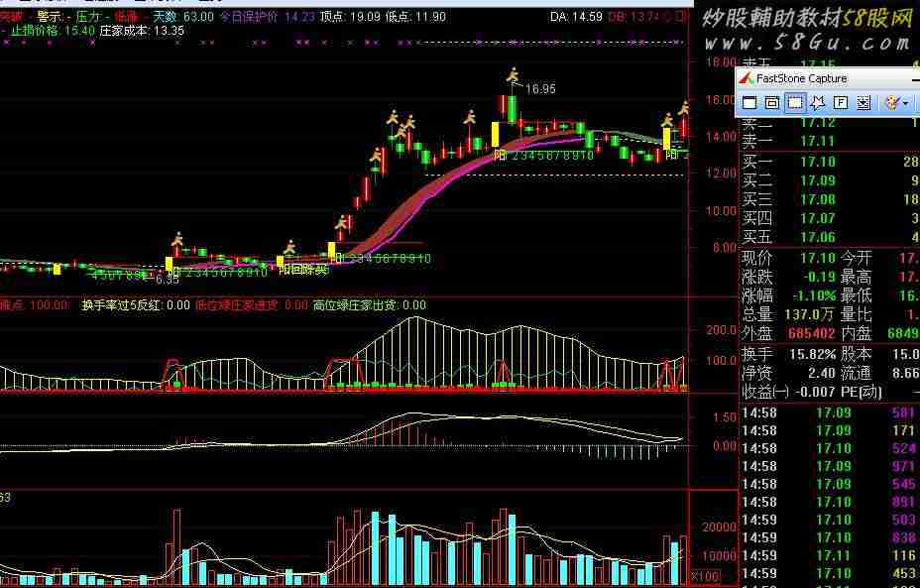Click the 涨幅 -1.10% percent value
Image resolution: width=920 pixels, height=588 pixels.
[x=815, y=295]
